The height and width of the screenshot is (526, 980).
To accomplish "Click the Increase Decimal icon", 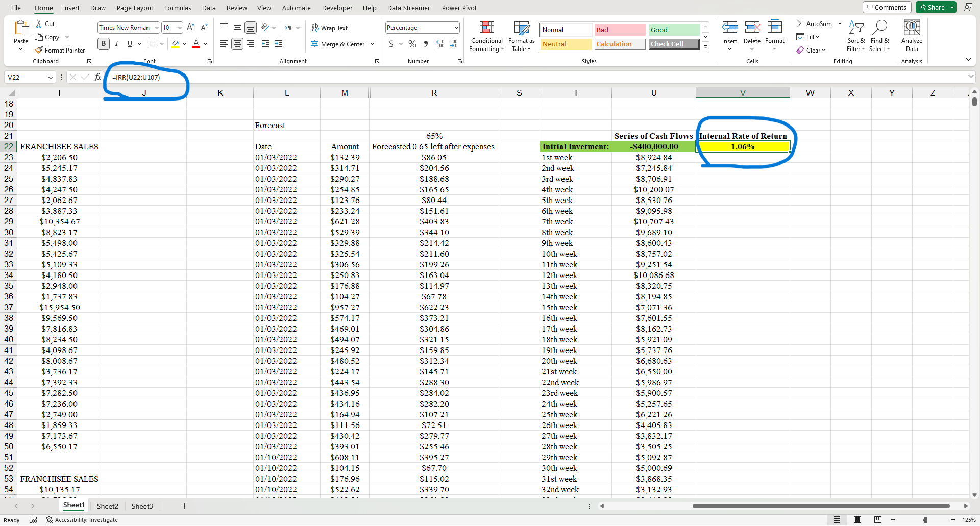I will click(440, 44).
